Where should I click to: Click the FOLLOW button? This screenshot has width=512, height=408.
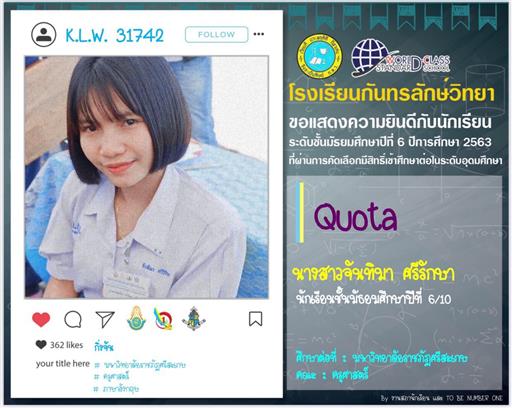(x=216, y=34)
